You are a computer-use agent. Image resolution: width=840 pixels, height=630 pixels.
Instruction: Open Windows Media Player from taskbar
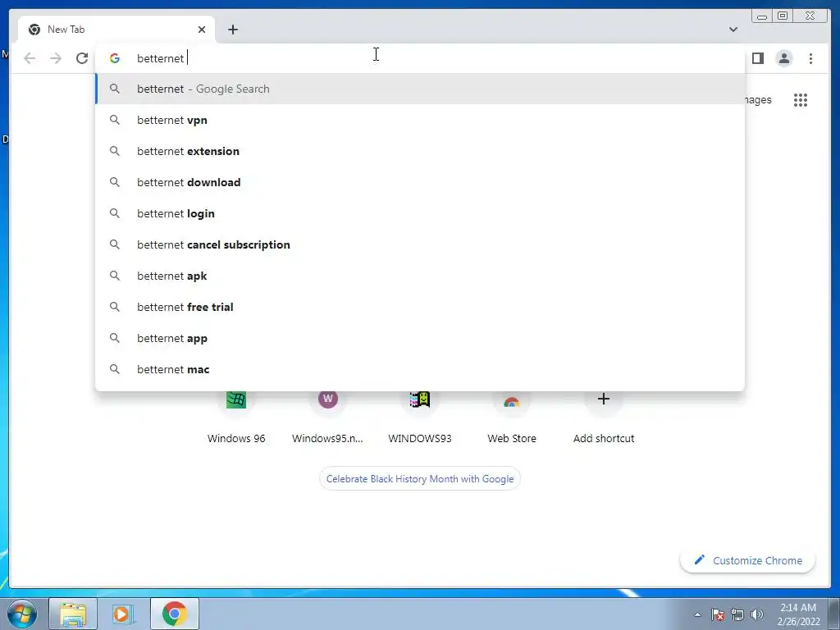124,614
